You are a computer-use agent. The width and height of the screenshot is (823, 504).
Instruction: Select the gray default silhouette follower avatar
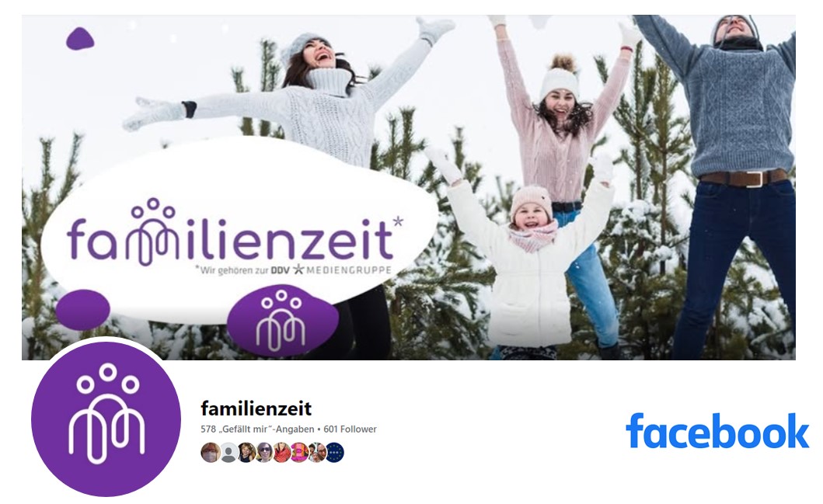pos(228,453)
